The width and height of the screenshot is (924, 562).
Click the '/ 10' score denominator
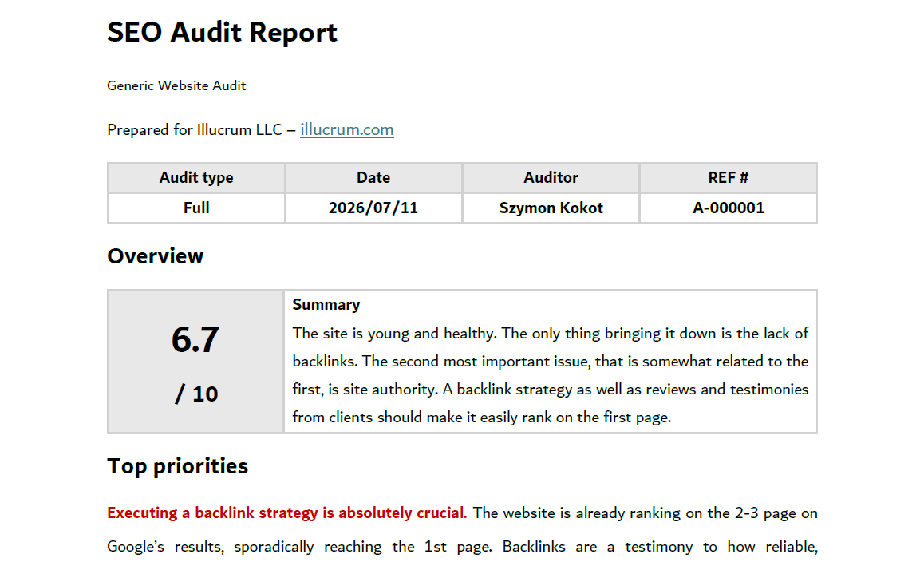click(x=196, y=394)
